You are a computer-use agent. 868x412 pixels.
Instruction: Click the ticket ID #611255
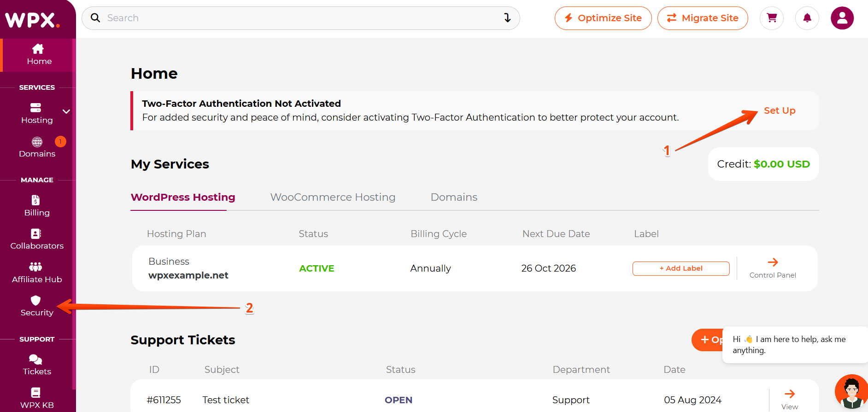pos(164,400)
